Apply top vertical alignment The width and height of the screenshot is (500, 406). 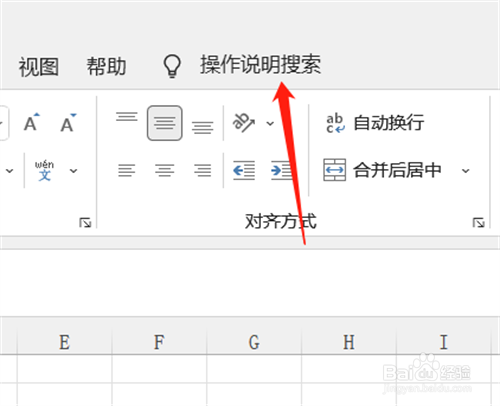[127, 117]
